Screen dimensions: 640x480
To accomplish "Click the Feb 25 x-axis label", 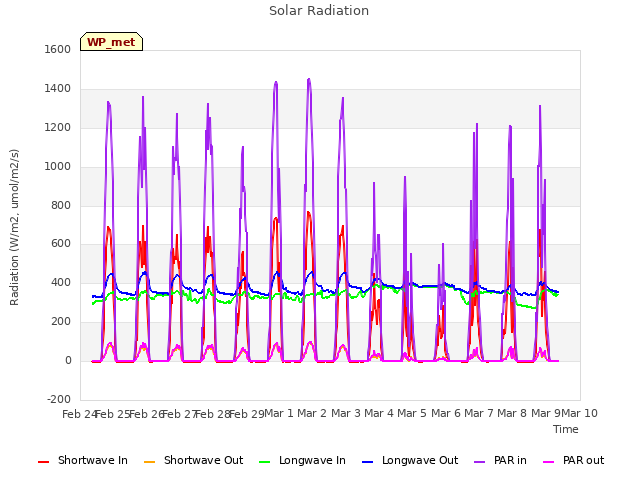I will 113,414.
